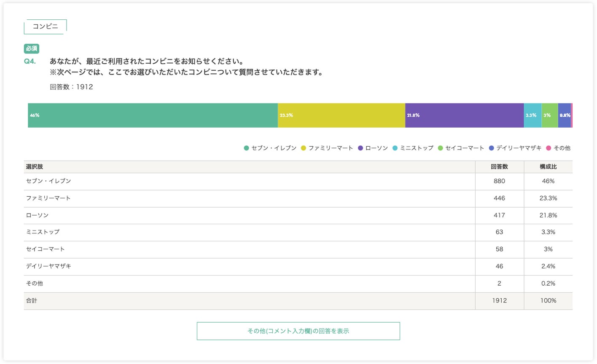Select ローソン table row name

pyautogui.click(x=38, y=215)
